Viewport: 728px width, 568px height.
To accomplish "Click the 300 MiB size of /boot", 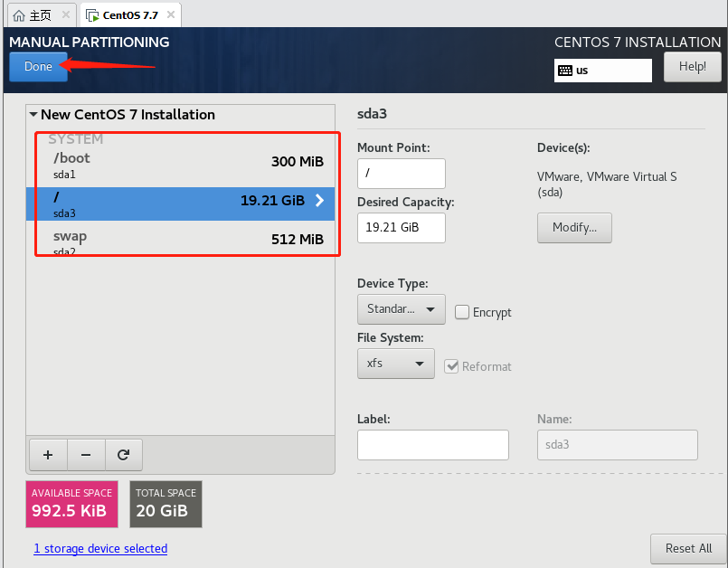I will 298,162.
